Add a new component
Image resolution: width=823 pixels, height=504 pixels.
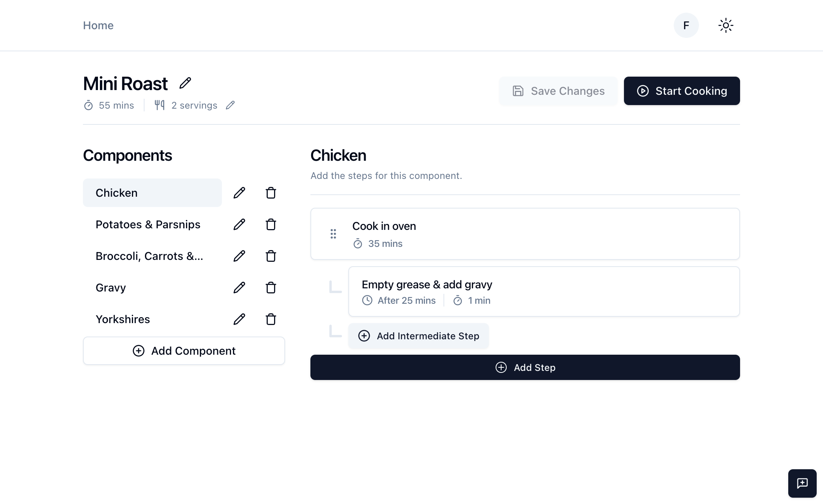[x=184, y=351]
